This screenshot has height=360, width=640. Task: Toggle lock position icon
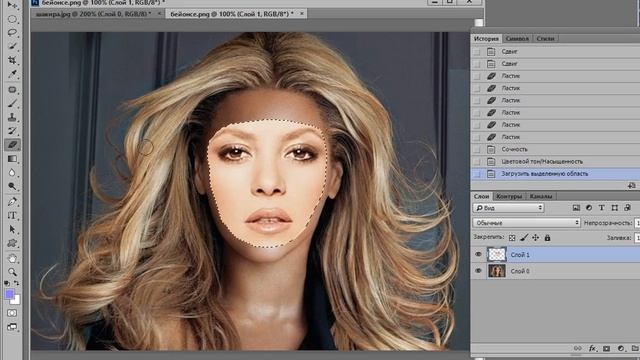[x=536, y=237]
